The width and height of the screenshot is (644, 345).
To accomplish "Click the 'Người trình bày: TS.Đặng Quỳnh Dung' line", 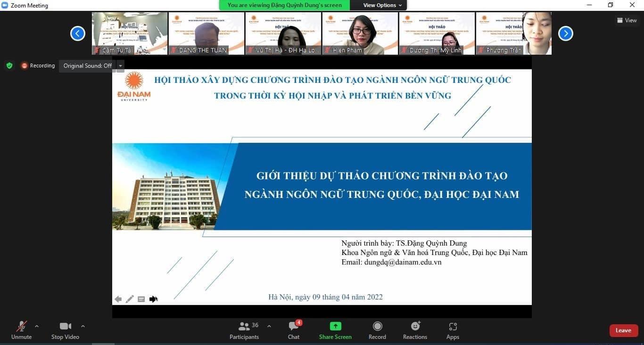I will 404,243.
